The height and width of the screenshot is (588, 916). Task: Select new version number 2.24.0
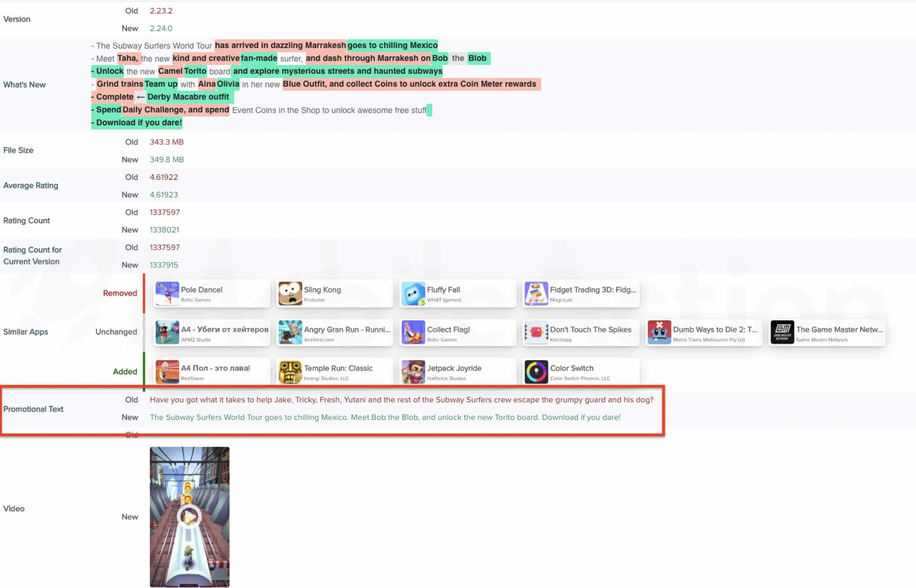[161, 28]
